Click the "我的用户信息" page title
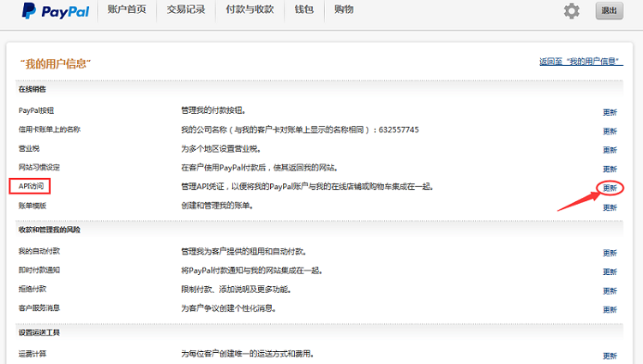 (x=56, y=63)
